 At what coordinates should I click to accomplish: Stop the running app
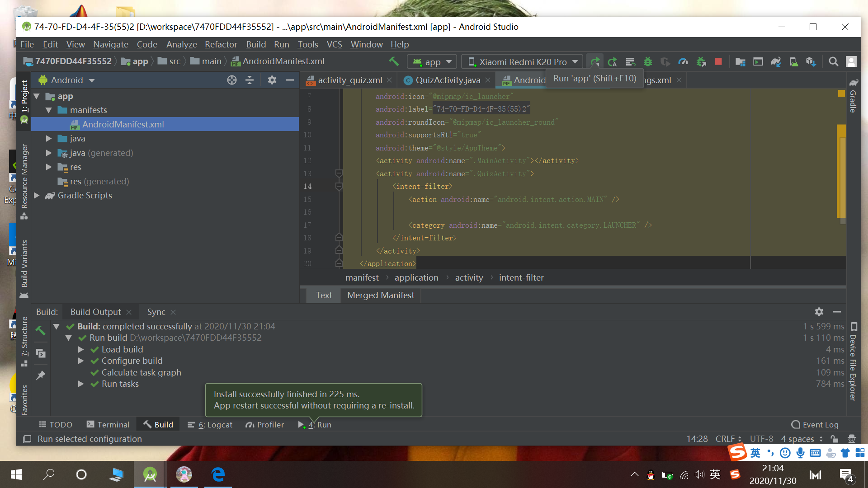[718, 62]
